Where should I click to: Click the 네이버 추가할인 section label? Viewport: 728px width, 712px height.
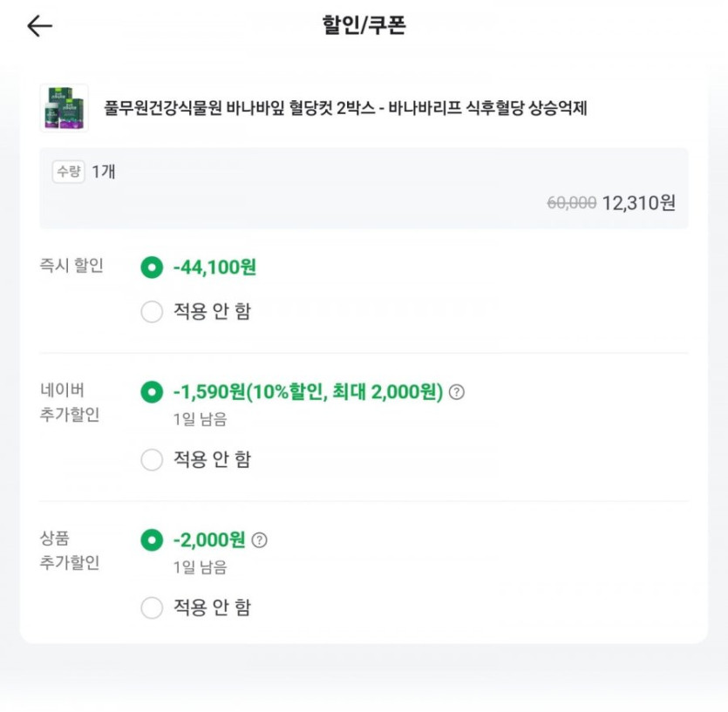click(69, 403)
